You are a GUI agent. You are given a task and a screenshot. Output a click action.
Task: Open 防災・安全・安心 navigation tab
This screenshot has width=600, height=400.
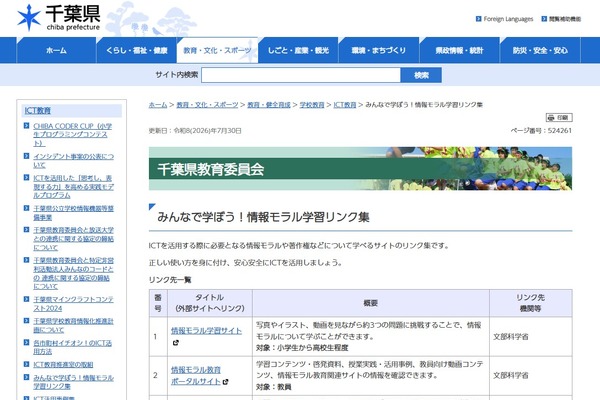[x=540, y=50]
